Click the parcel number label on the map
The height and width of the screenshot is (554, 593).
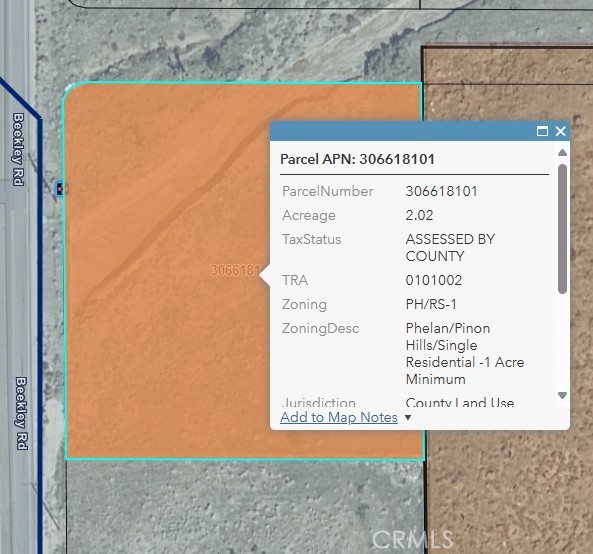[234, 270]
